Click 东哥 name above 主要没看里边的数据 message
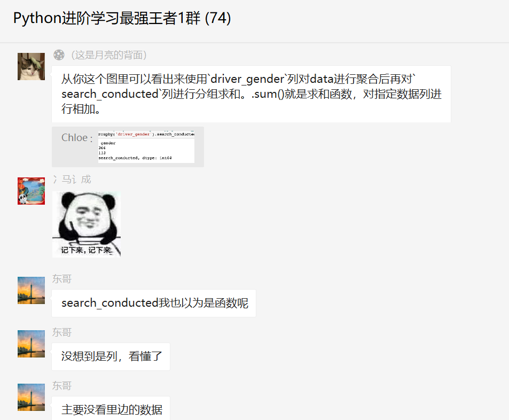The height and width of the screenshot is (420, 509). [x=62, y=386]
